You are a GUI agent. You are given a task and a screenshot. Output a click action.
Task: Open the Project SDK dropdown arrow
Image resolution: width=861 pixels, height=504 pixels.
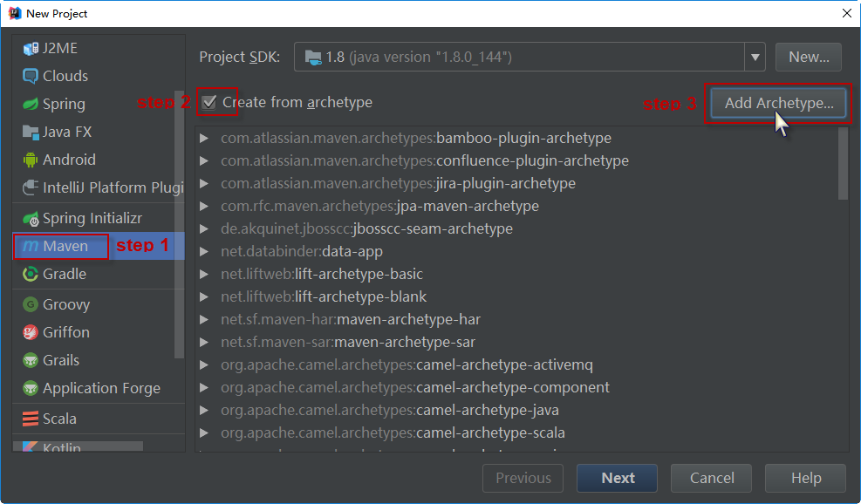(755, 57)
